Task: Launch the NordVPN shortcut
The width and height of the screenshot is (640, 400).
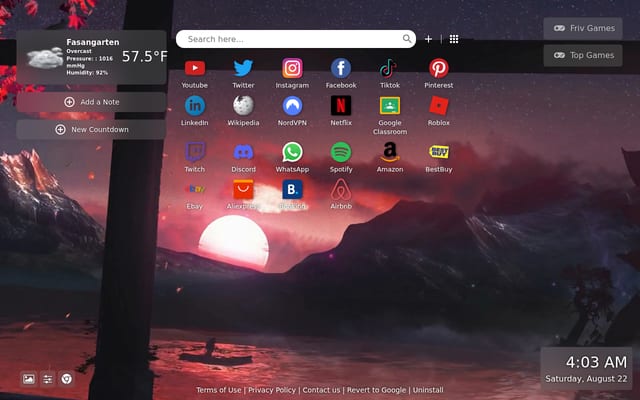Action: coord(292,106)
